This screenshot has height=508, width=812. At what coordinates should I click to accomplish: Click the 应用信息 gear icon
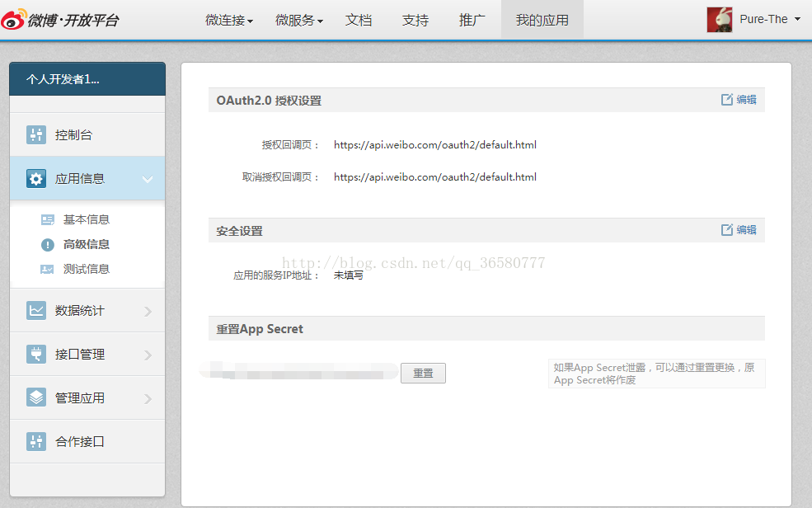coord(36,179)
